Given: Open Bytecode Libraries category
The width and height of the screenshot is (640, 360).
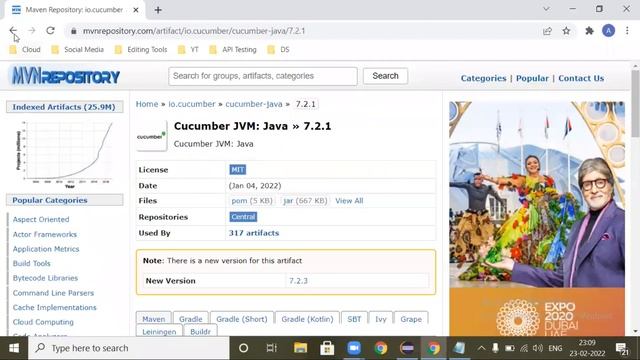Looking at the screenshot, I should [45, 278].
